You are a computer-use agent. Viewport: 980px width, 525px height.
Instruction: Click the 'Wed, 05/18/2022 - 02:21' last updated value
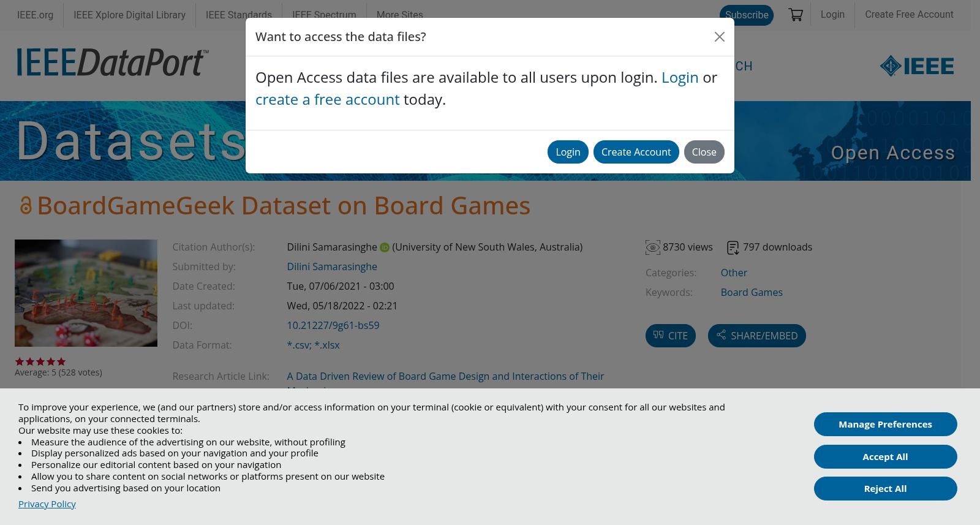pyautogui.click(x=342, y=306)
